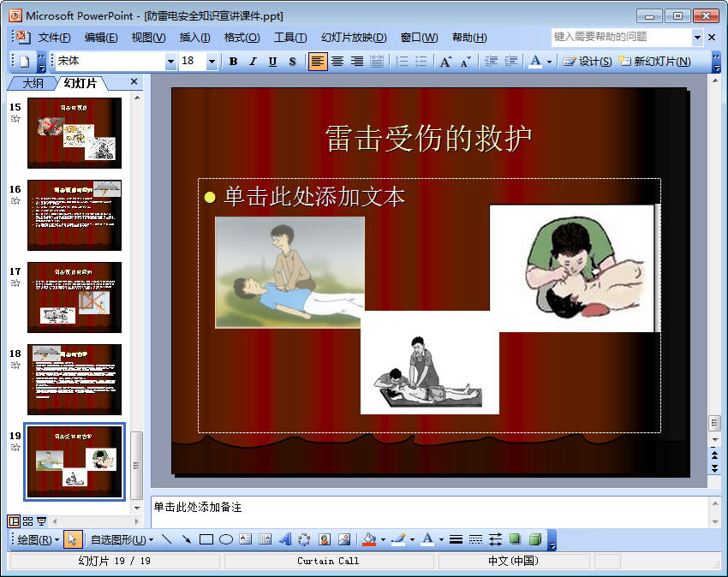Switch to the 大纲 tab
Viewport: 728px width, 577px height.
[33, 83]
